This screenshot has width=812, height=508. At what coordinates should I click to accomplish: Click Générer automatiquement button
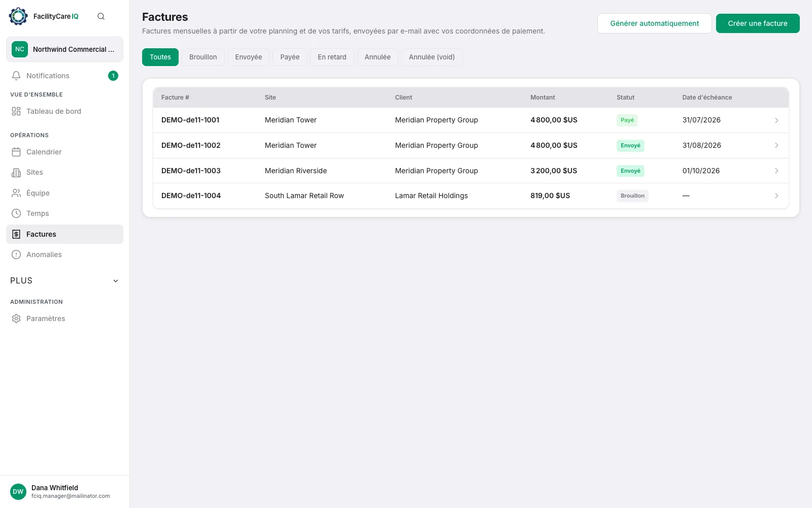click(655, 23)
